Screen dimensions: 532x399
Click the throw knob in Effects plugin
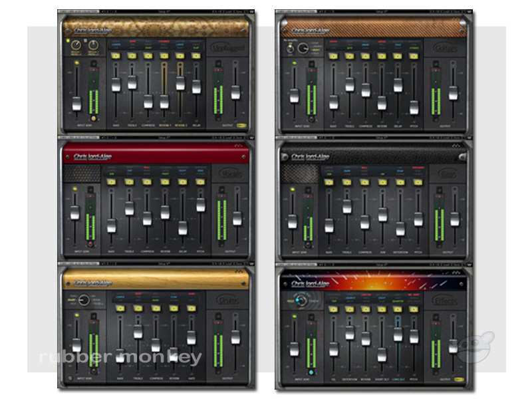click(300, 301)
